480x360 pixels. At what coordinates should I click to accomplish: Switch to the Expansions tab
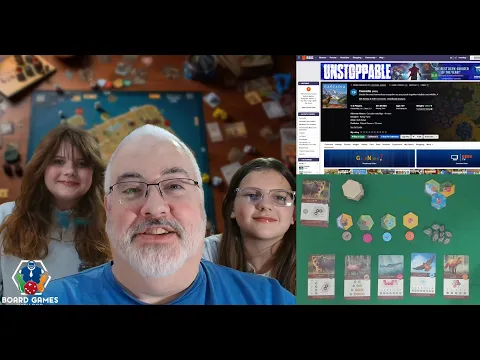click(x=397, y=144)
